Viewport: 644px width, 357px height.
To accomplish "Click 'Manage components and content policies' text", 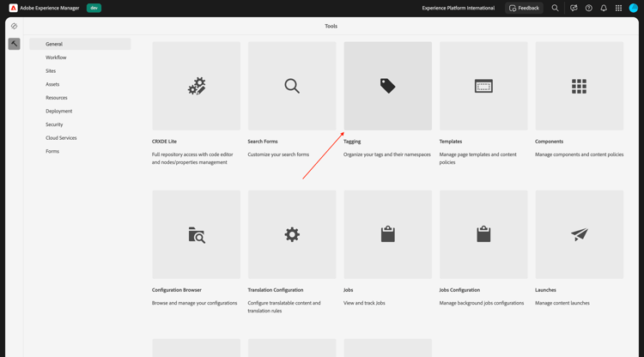I will (x=579, y=154).
